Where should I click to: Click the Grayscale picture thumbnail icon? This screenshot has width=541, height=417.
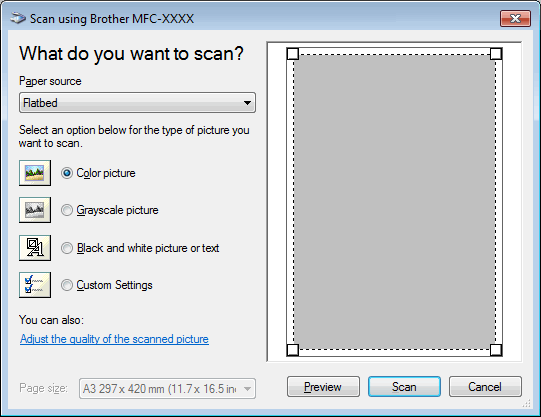click(x=35, y=210)
